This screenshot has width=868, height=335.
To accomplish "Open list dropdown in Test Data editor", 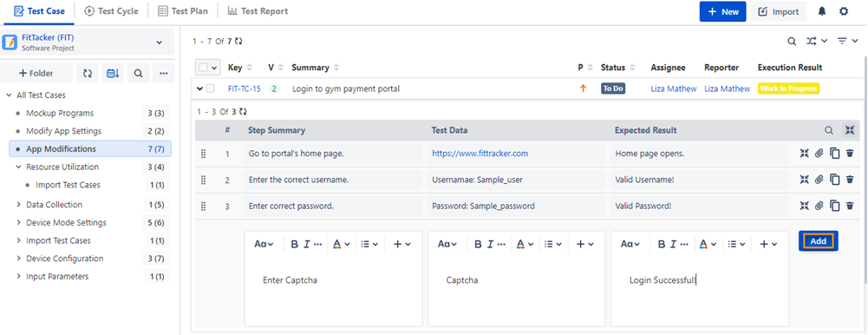I will [x=552, y=244].
